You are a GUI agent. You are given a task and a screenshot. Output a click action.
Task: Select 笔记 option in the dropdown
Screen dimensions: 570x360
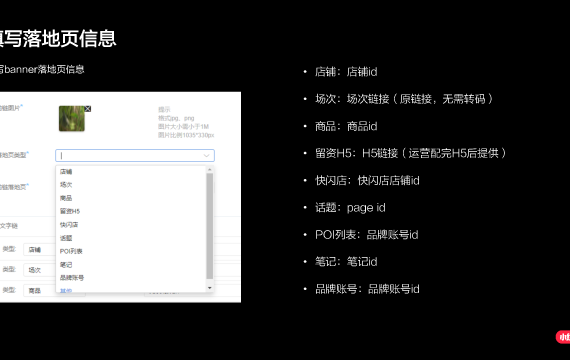(x=66, y=265)
